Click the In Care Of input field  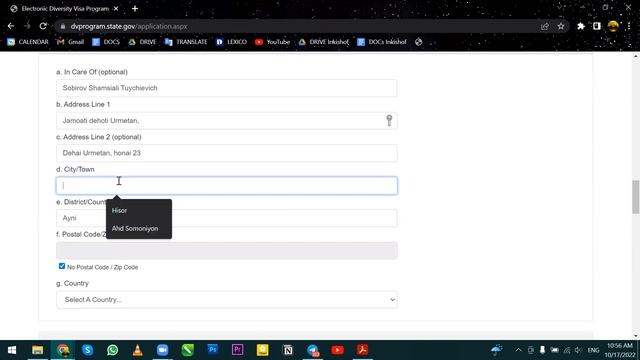[227, 88]
